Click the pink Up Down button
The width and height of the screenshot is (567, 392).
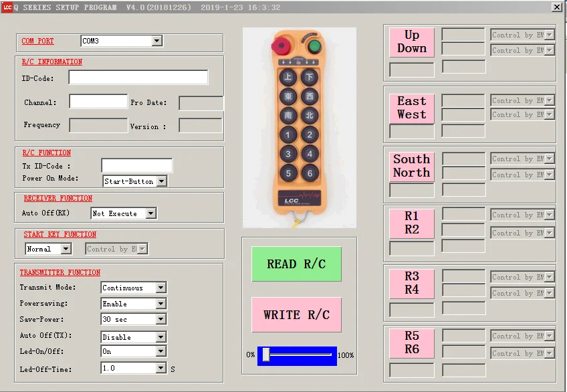pyautogui.click(x=411, y=42)
